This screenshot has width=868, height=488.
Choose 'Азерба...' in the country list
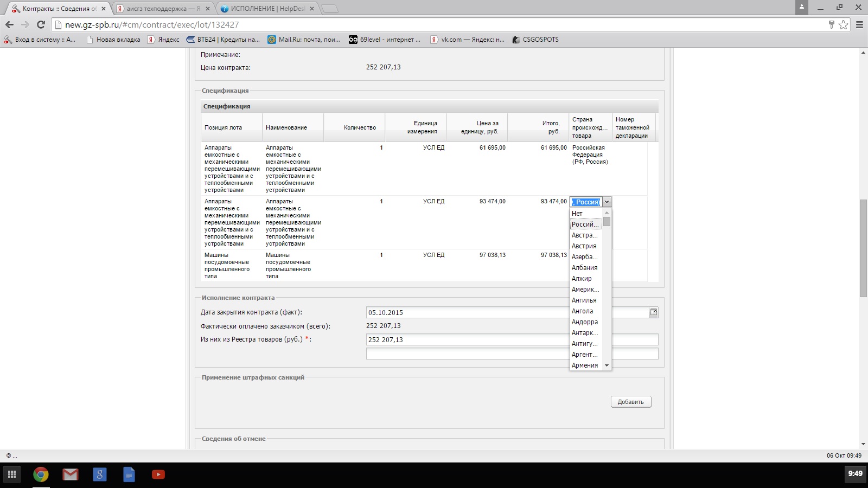[586, 257]
